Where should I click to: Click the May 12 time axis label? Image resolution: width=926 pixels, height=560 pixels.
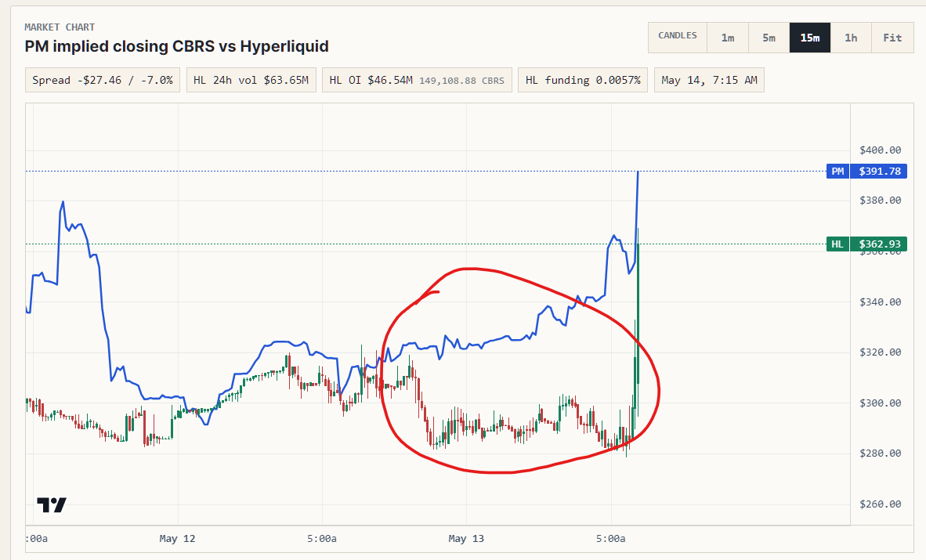click(x=177, y=538)
